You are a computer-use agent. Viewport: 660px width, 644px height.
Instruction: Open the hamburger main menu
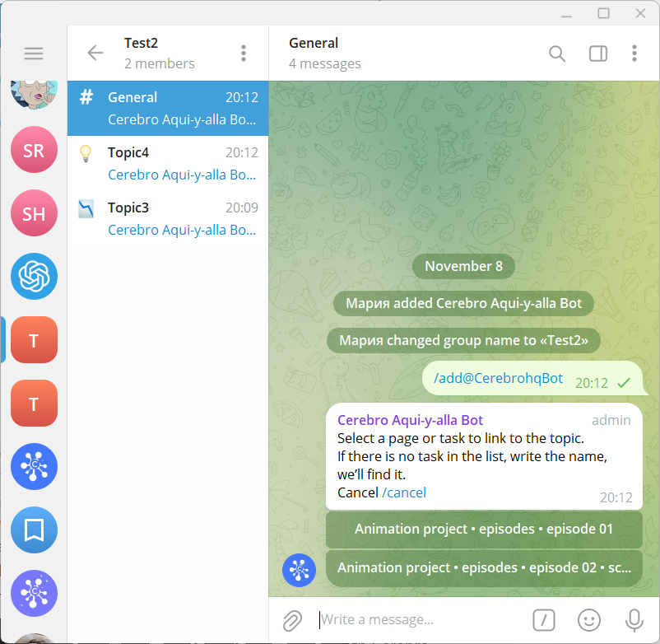[x=34, y=54]
